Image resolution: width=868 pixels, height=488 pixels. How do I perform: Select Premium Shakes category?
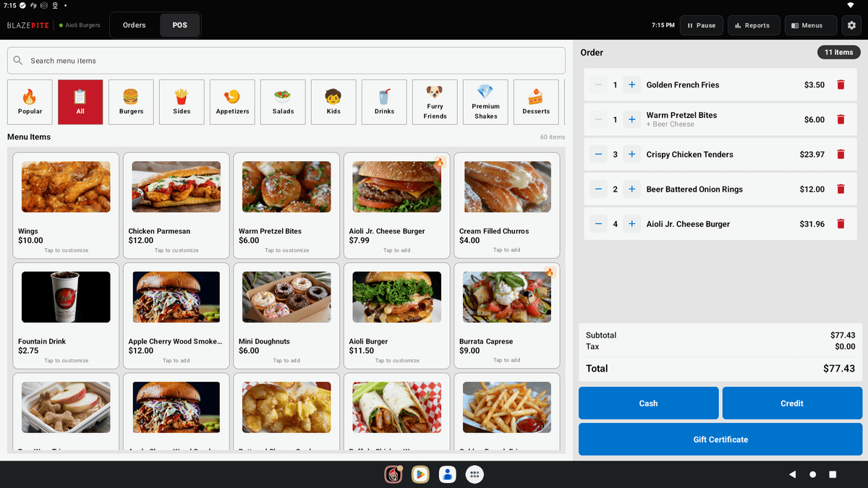(485, 102)
